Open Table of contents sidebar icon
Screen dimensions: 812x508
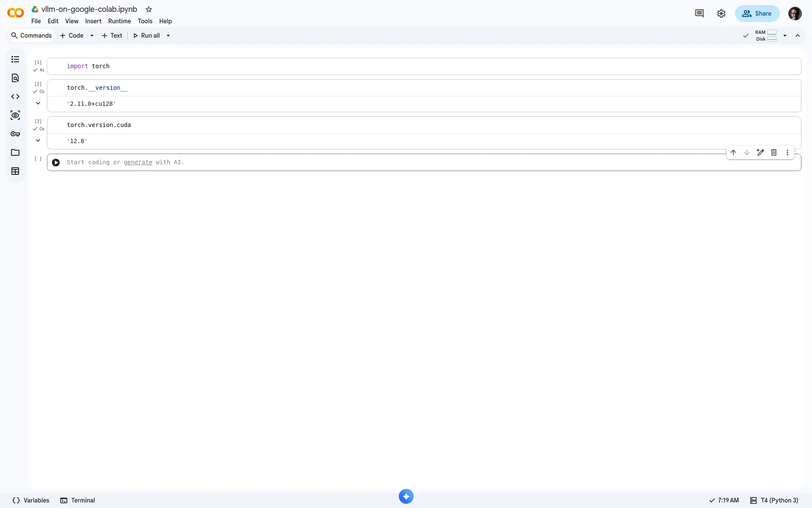click(15, 59)
